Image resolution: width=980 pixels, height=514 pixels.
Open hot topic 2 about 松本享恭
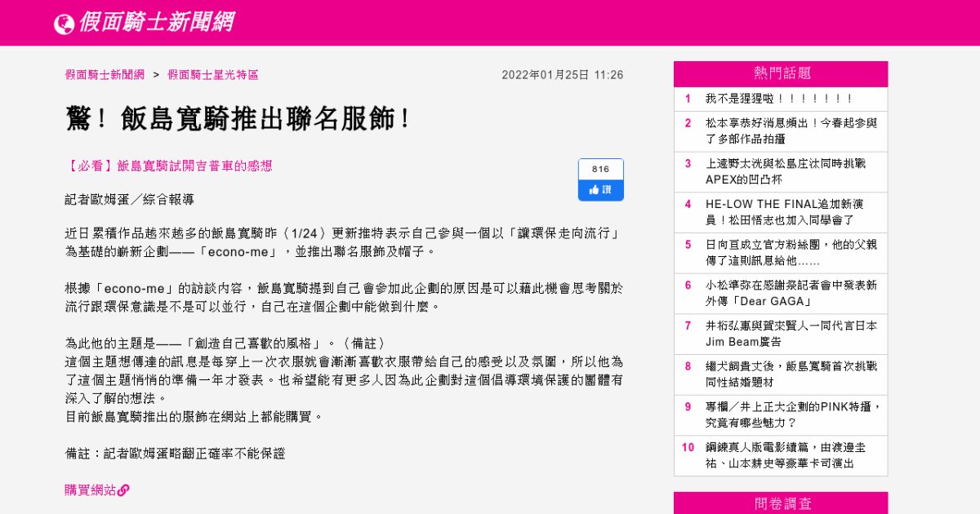pos(791,131)
